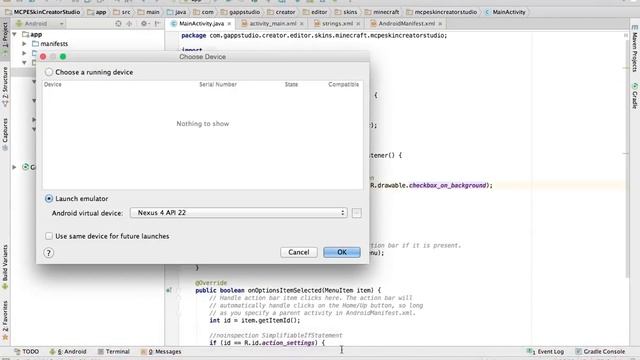Open the Captures sidebar tool window
The width and height of the screenshot is (640, 360).
[5, 135]
